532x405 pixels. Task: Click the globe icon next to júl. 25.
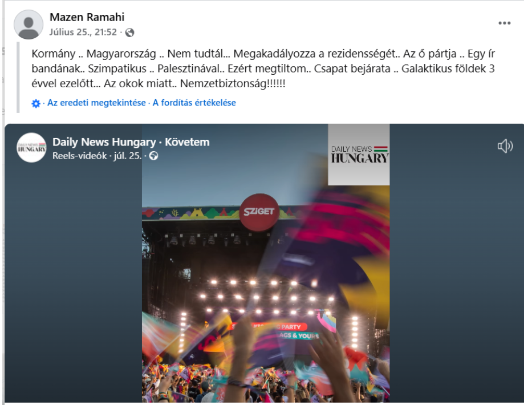pos(154,156)
